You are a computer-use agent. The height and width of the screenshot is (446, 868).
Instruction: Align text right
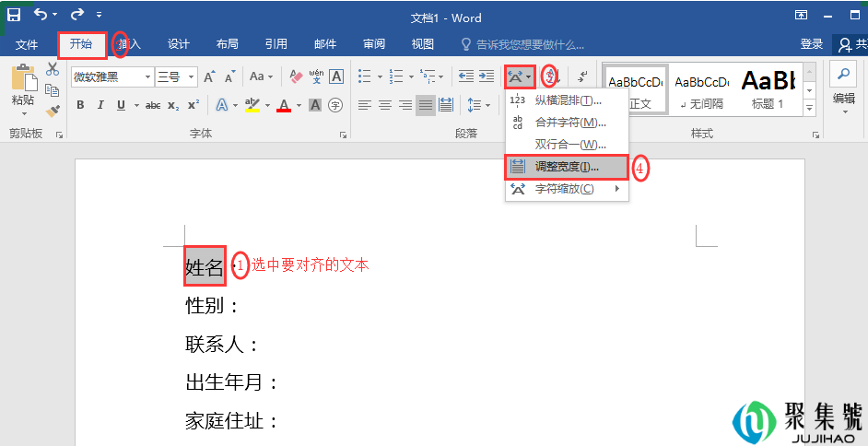pos(405,105)
